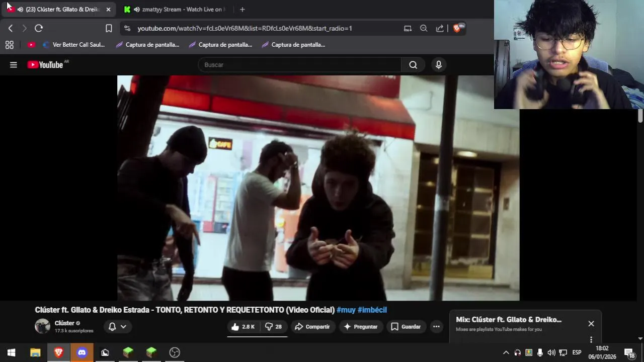Screen dimensions: 644x362
Task: Open the volume speaker tray icon
Action: 551,352
